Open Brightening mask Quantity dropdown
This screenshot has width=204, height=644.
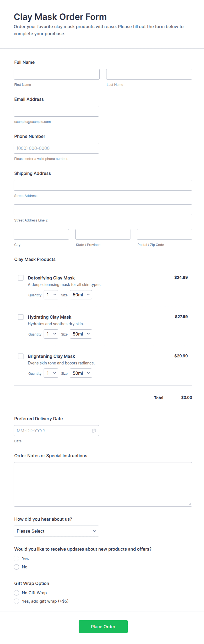pos(51,373)
